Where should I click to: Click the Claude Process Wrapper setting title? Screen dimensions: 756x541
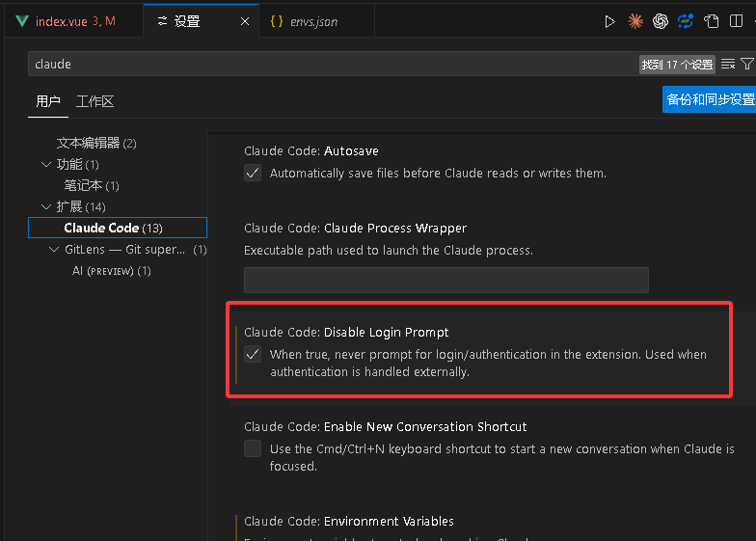(x=355, y=228)
